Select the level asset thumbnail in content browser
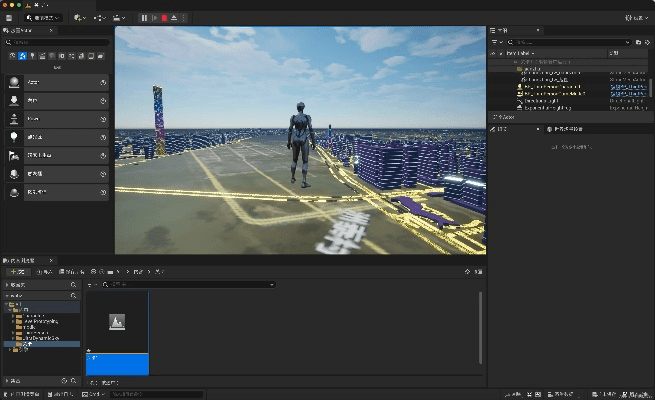The image size is (655, 400). pos(117,322)
